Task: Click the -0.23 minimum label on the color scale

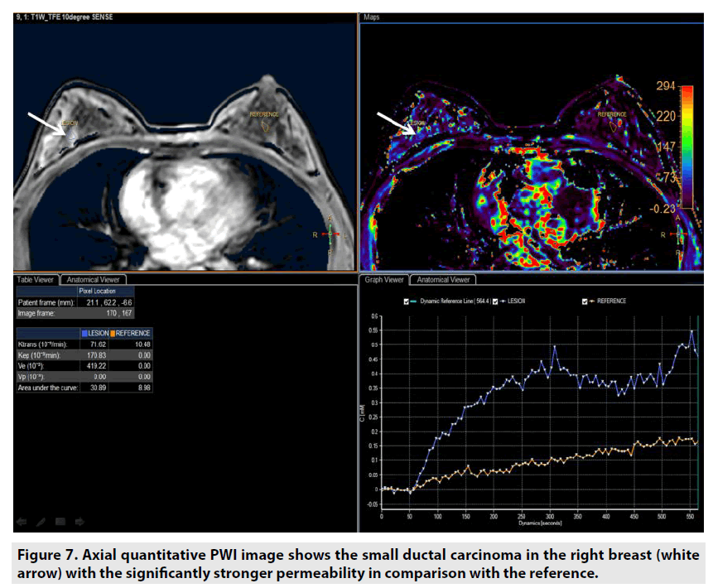Action: click(662, 209)
